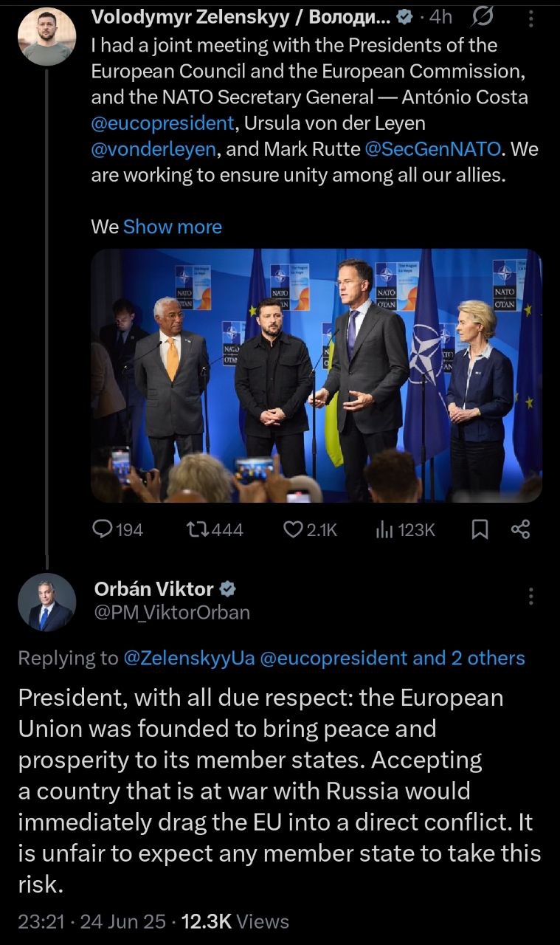This screenshot has height=945, width=560.
Task: Open the @SecGenNATO mention link
Action: point(434,148)
